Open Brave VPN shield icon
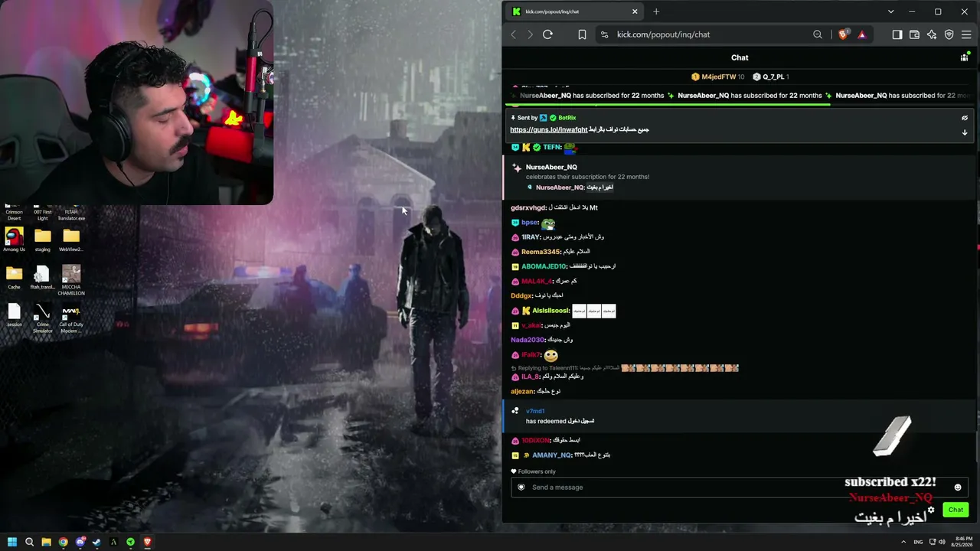Viewport: 980px width, 551px height. (949, 34)
